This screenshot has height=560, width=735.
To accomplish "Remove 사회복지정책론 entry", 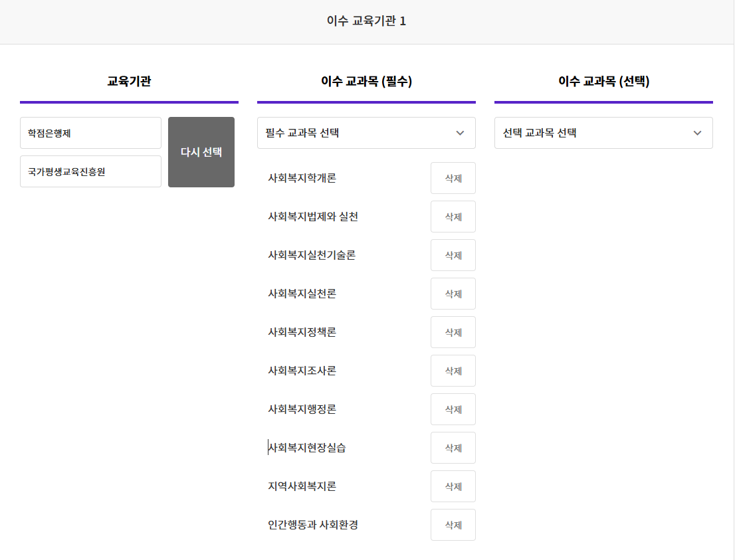I will pyautogui.click(x=453, y=332).
